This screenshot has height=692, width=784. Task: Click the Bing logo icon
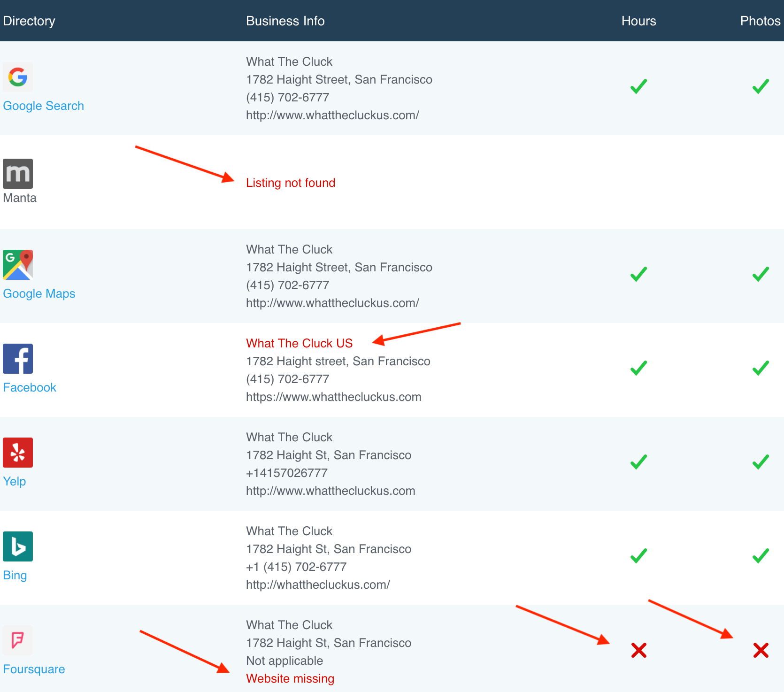pos(18,546)
